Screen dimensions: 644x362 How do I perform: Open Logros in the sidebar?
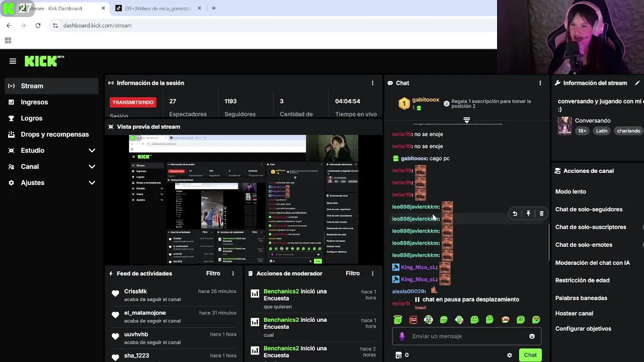32,118
